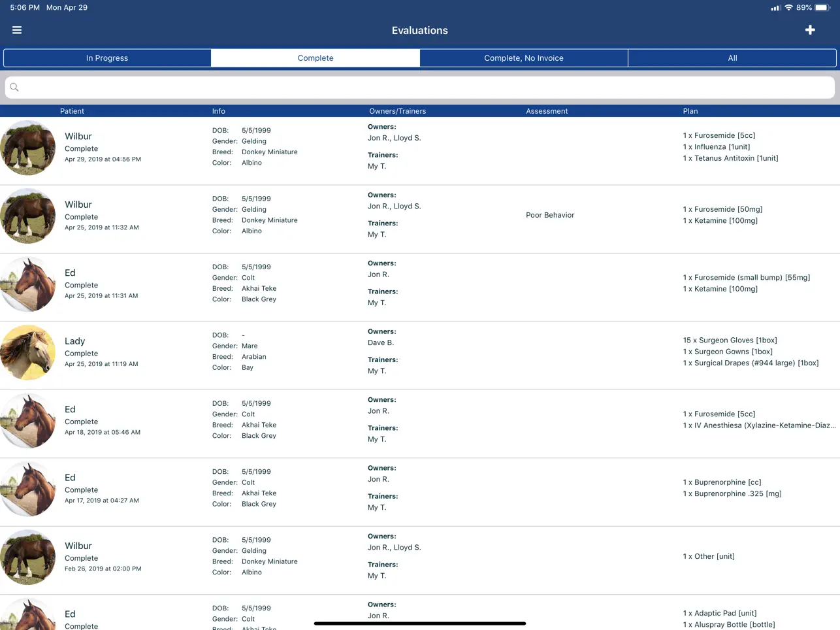Select Wilbur name dated Apr 29, 2019 04:56 PM
The width and height of the screenshot is (840, 630).
point(78,137)
